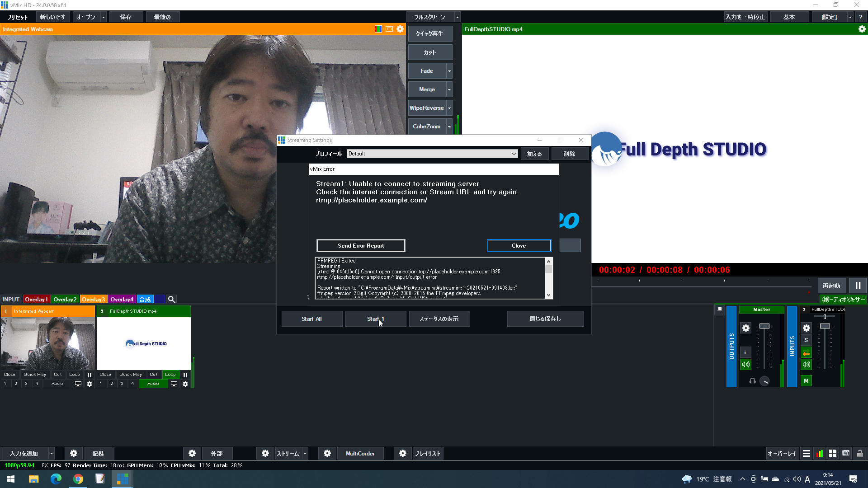Expand the WipeReverse transition dropdown
868x488 pixels.
click(449, 108)
